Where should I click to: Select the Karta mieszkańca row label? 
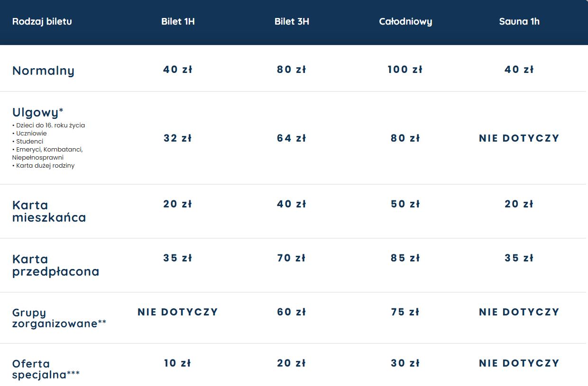tap(49, 211)
